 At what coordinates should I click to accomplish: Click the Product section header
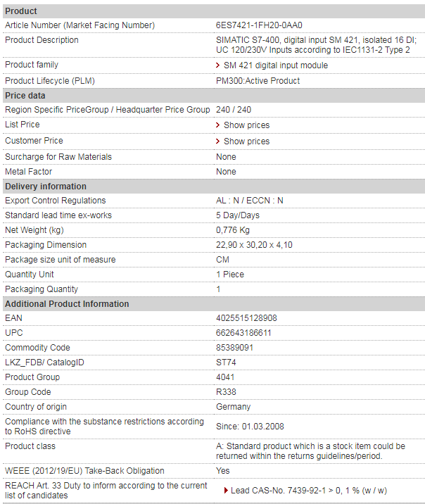point(214,11)
